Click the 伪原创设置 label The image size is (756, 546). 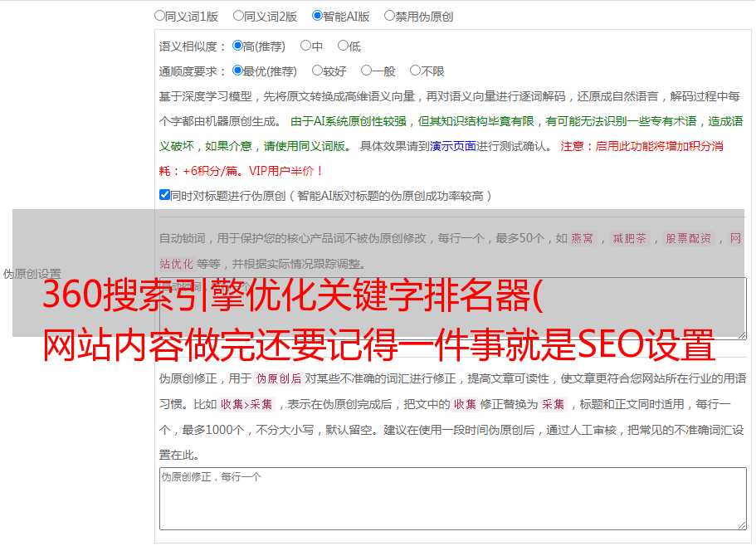click(x=32, y=274)
